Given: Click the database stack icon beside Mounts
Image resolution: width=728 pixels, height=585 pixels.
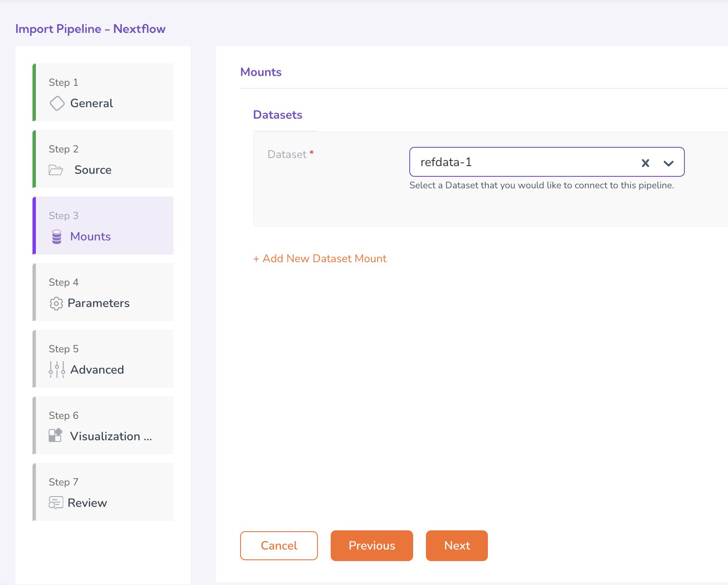Looking at the screenshot, I should point(57,237).
